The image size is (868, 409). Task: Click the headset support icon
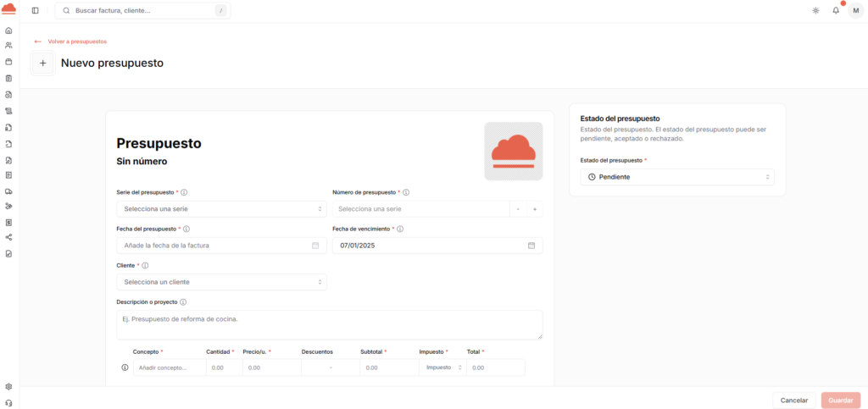[x=8, y=402]
